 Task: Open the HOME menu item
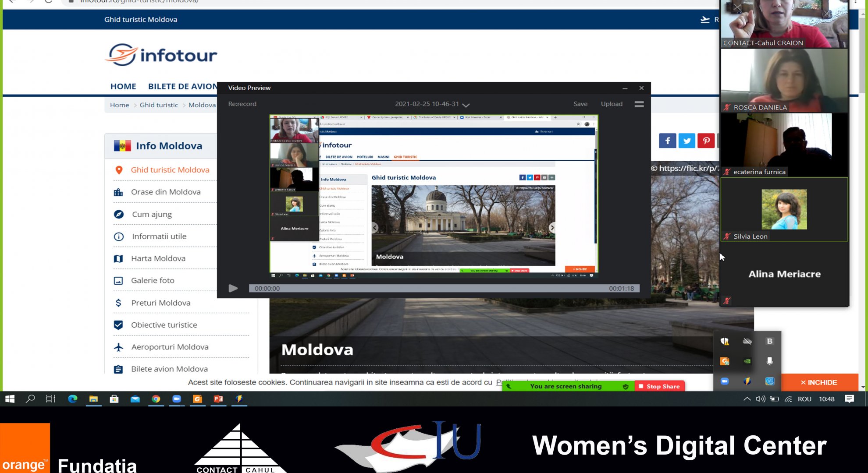(123, 86)
